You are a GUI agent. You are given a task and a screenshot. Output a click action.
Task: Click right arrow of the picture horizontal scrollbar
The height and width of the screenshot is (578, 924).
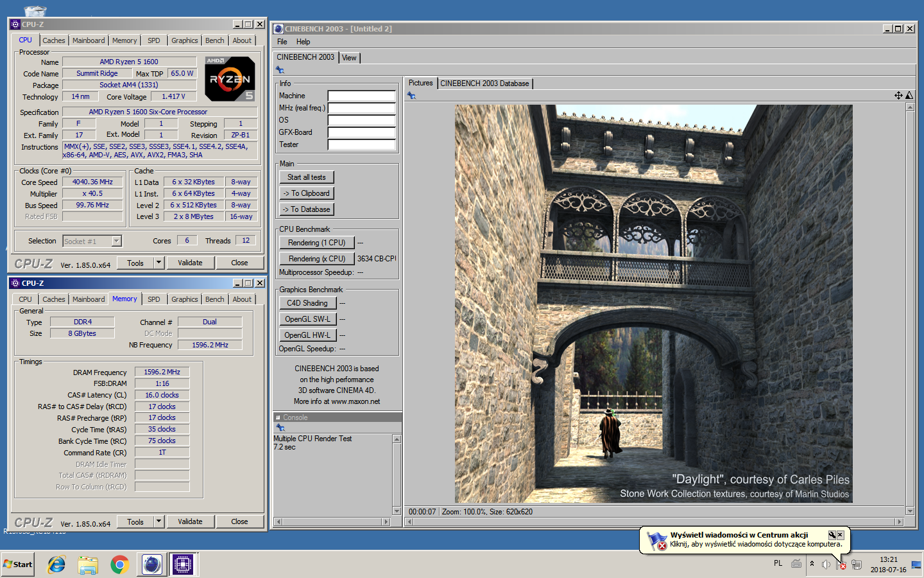[899, 521]
